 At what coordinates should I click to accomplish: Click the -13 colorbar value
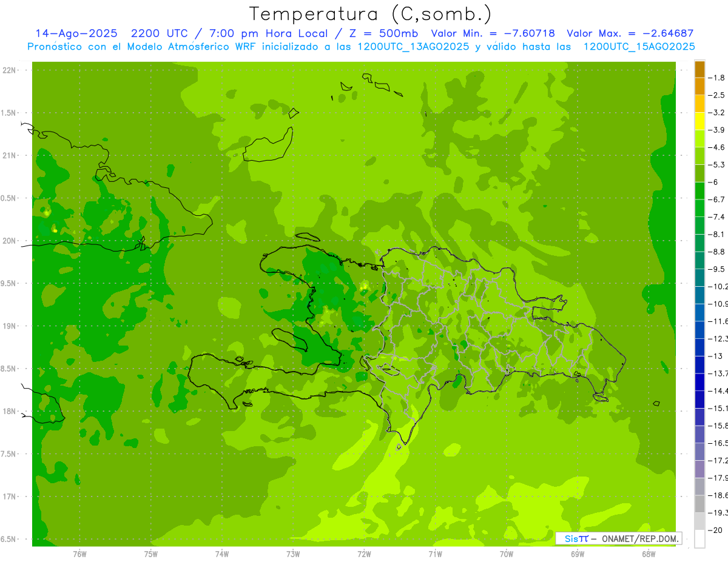(715, 356)
